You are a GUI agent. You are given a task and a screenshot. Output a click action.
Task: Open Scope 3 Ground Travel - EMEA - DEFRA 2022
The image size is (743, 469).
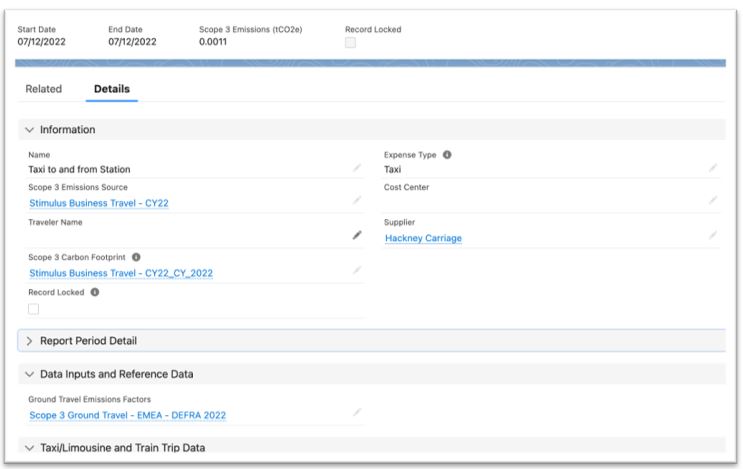coord(127,415)
